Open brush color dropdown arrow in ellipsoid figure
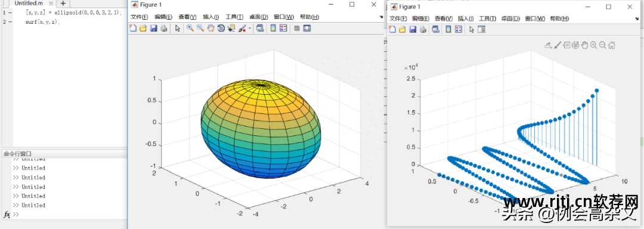The height and width of the screenshot is (229, 644). click(x=250, y=28)
